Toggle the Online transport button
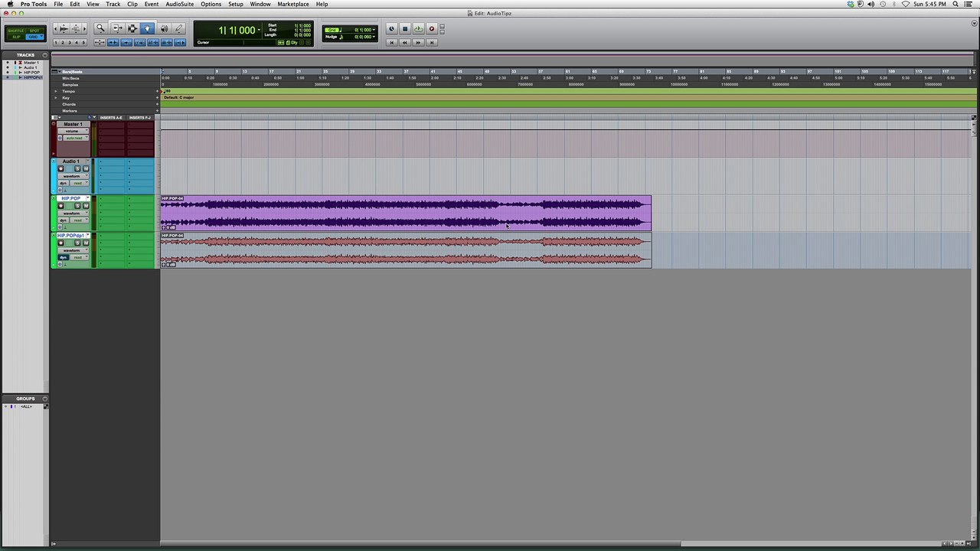 391,28
